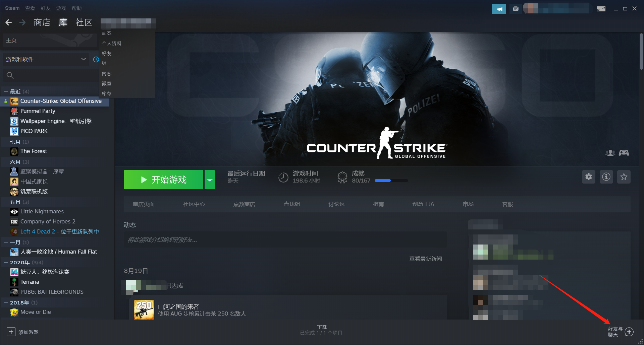Open the play options dropdown arrow
This screenshot has width=644, height=345.
click(x=210, y=180)
